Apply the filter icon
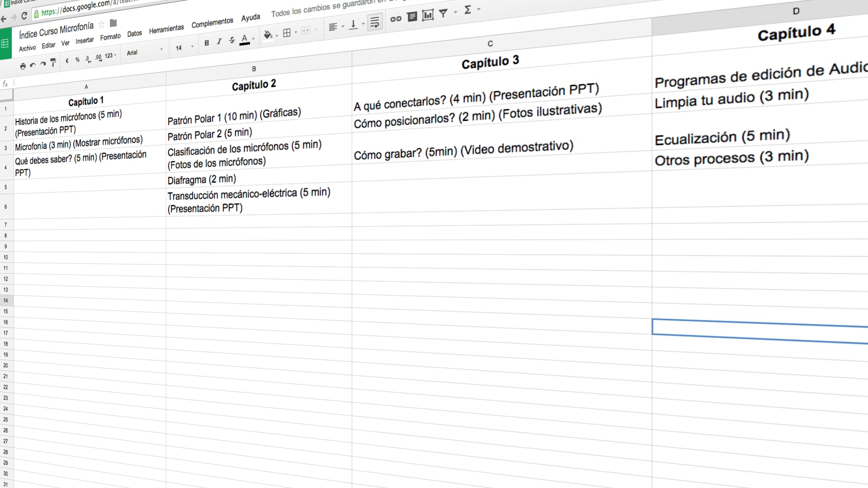This screenshot has height=488, width=868. point(443,14)
